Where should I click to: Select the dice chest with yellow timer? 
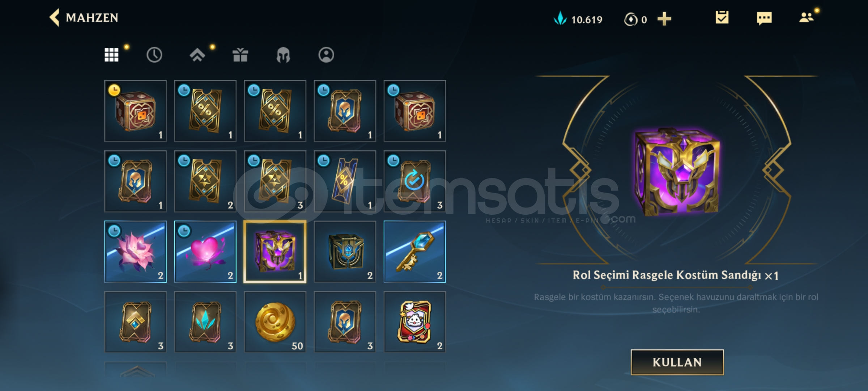click(x=136, y=111)
